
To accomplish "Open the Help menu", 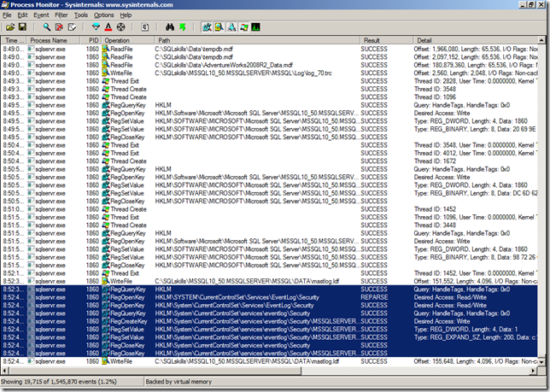I will (x=126, y=15).
